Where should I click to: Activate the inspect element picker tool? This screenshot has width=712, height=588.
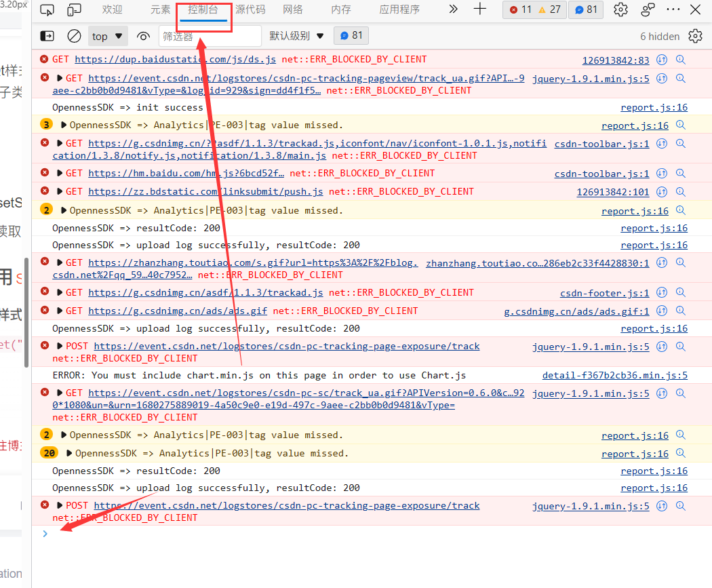[47, 10]
